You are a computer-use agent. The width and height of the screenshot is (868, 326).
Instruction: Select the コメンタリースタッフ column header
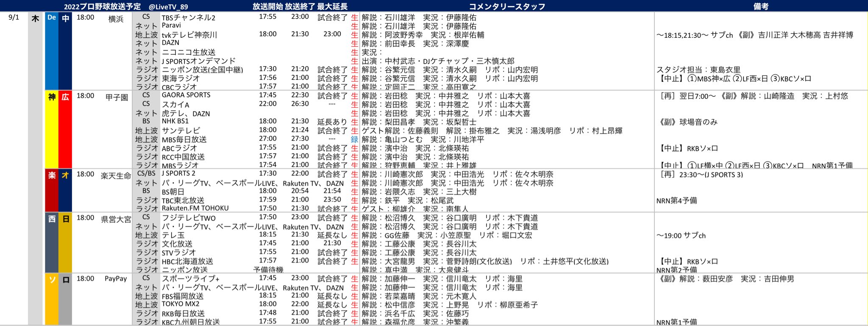pos(507,6)
